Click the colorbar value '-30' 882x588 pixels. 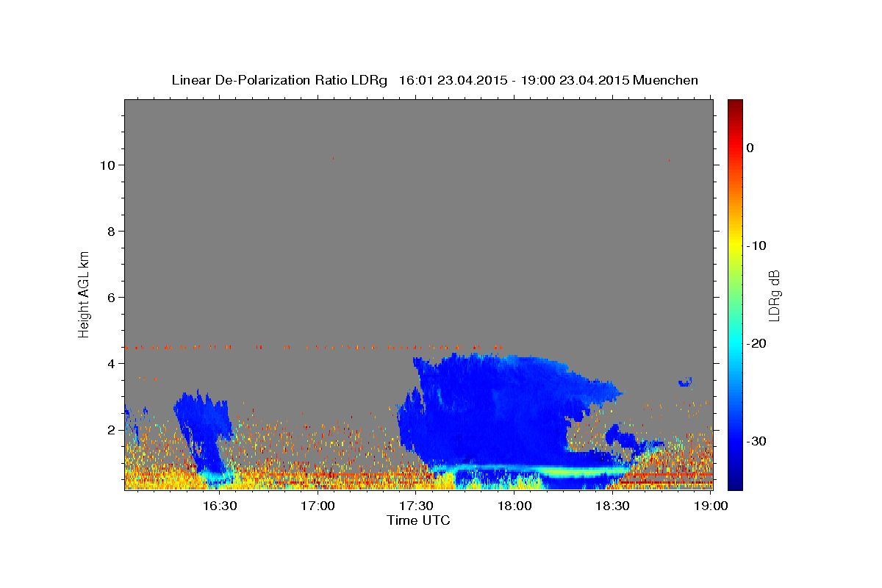click(757, 441)
